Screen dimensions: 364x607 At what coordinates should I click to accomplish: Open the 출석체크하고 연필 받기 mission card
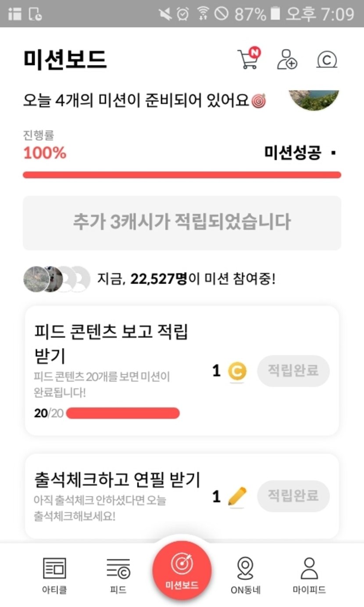pyautogui.click(x=118, y=495)
